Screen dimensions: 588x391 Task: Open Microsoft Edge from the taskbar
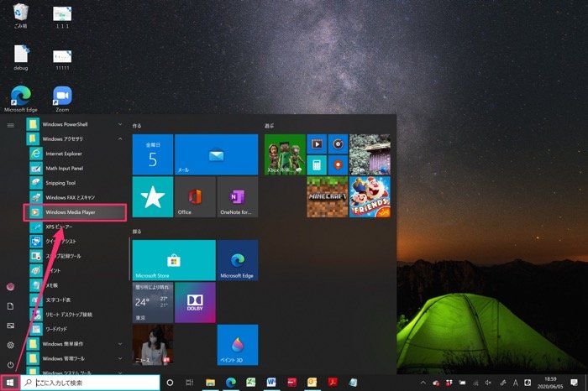(x=231, y=383)
